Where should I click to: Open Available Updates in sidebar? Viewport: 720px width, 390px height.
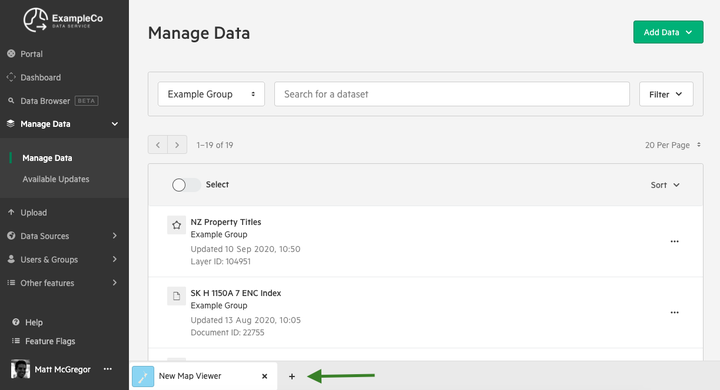point(56,179)
